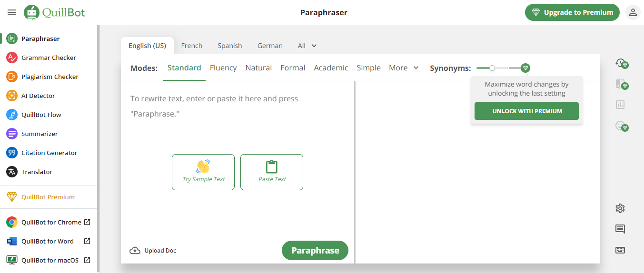Screen dimensions: 644x273
Task: Expand the More modes dropdown
Action: coord(404,68)
